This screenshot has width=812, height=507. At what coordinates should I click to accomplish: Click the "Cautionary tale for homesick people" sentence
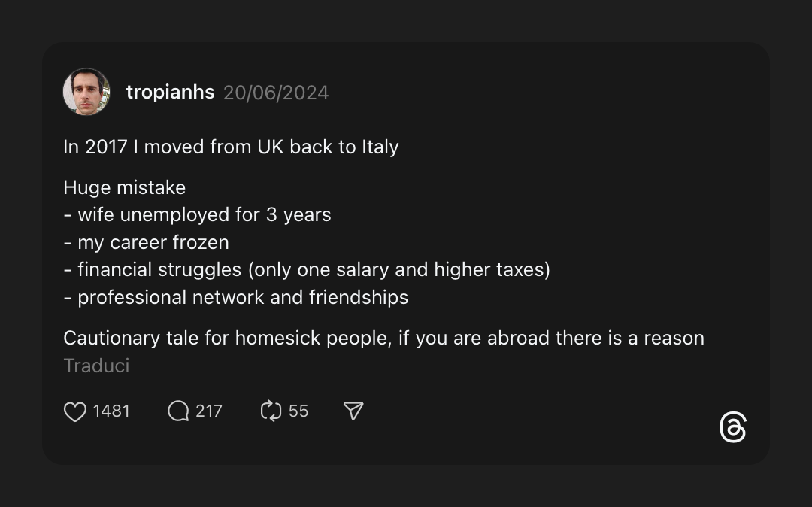pos(383,338)
